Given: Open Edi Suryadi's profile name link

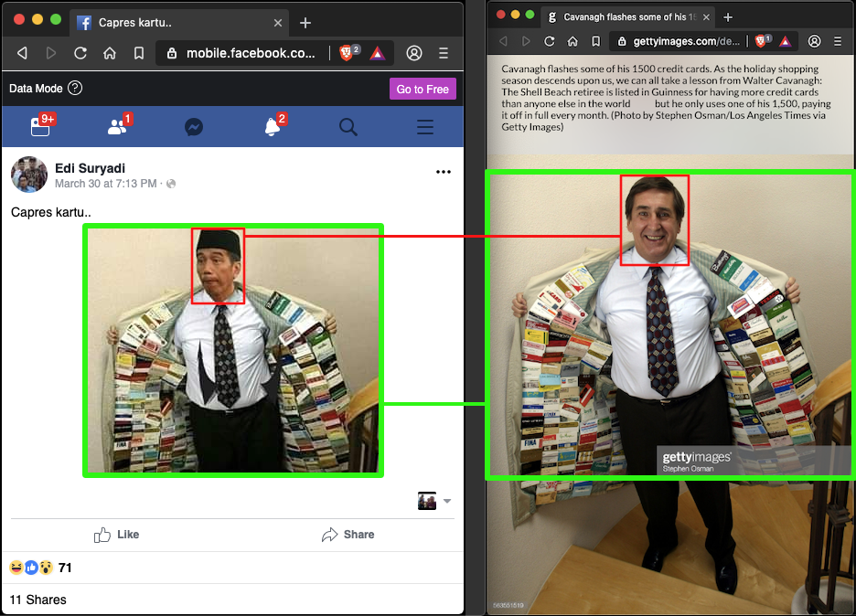Looking at the screenshot, I should 90,168.
